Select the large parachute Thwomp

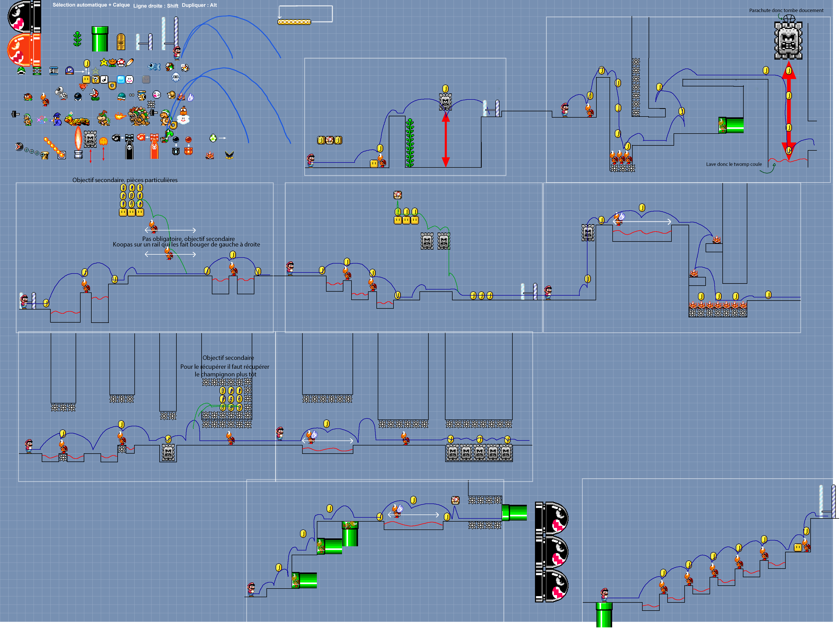click(788, 40)
